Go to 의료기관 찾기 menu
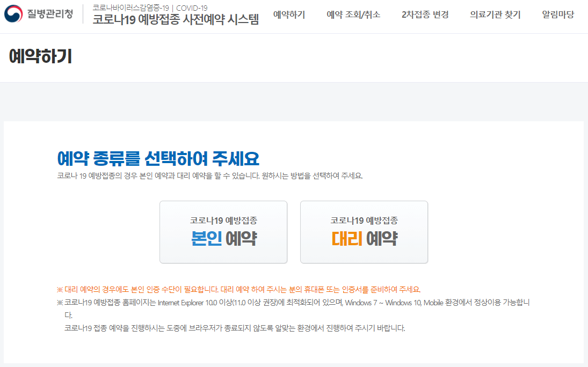Image resolution: width=588 pixels, height=367 pixels. pyautogui.click(x=495, y=14)
